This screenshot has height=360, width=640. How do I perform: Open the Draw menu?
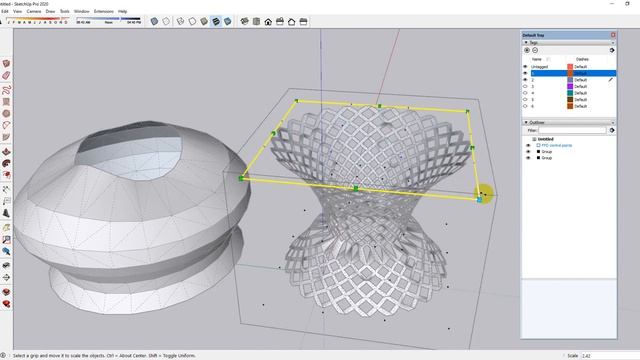point(50,11)
